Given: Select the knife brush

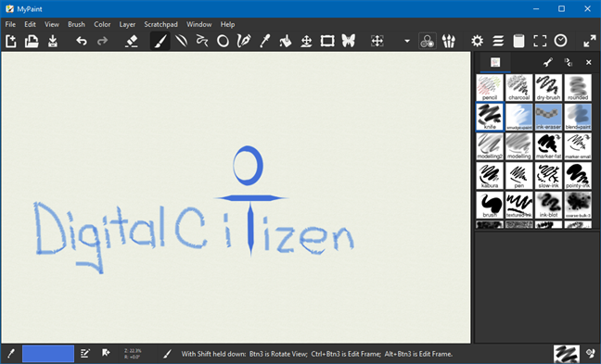Looking at the screenshot, I should click(x=490, y=117).
